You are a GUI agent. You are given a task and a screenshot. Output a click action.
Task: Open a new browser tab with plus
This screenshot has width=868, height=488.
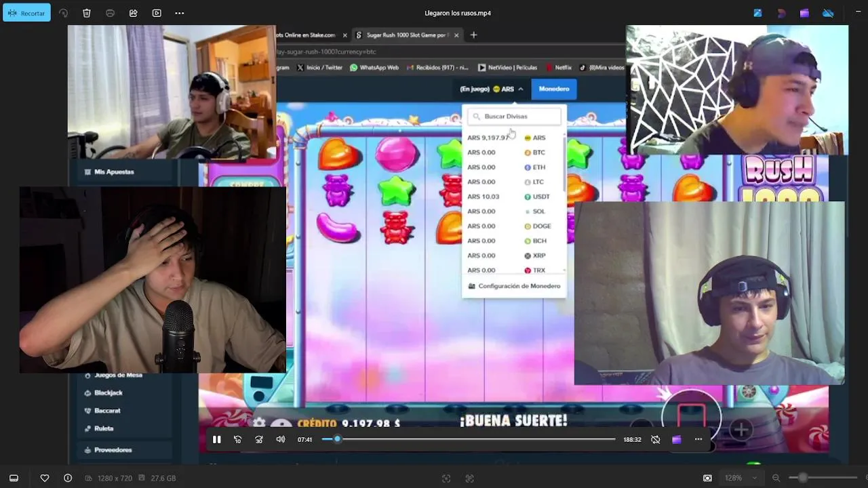[x=473, y=35]
